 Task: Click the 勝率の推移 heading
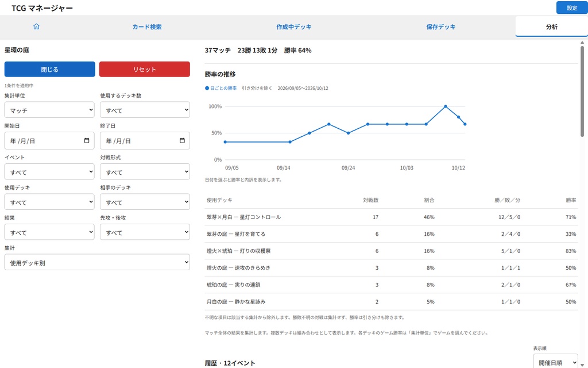[x=220, y=74]
